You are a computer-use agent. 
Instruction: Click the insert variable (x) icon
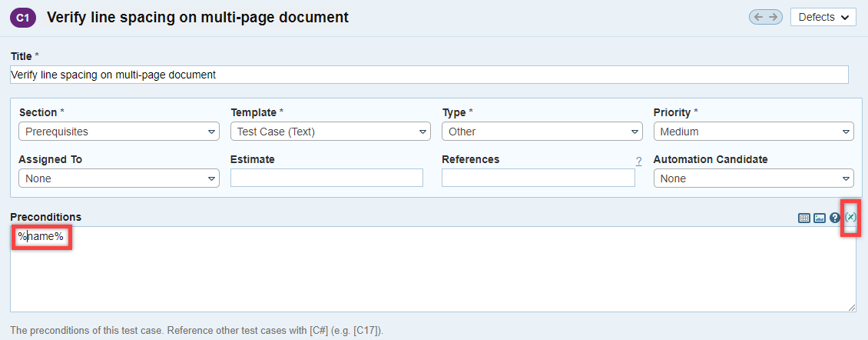pos(850,218)
